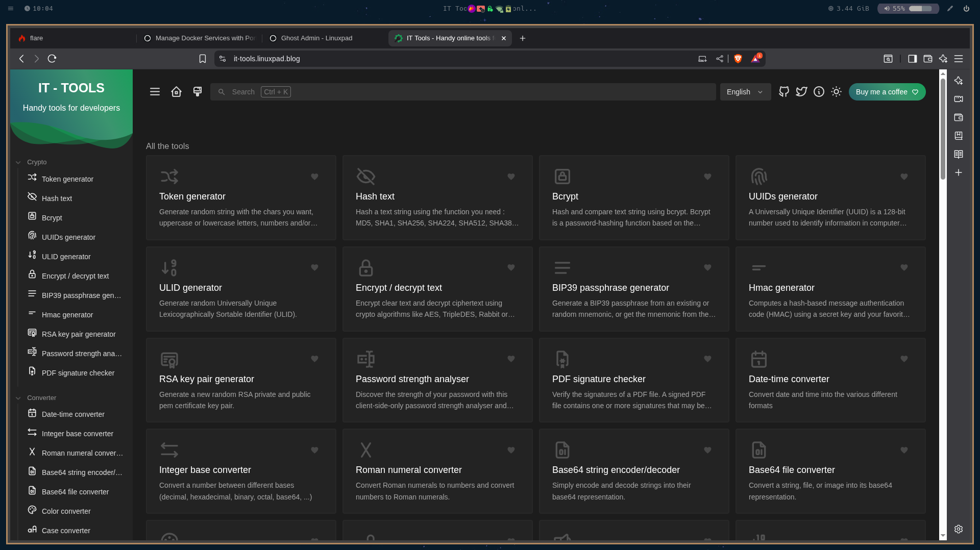Toggle dark mode sun icon
This screenshot has width=980, height=550.
836,92
